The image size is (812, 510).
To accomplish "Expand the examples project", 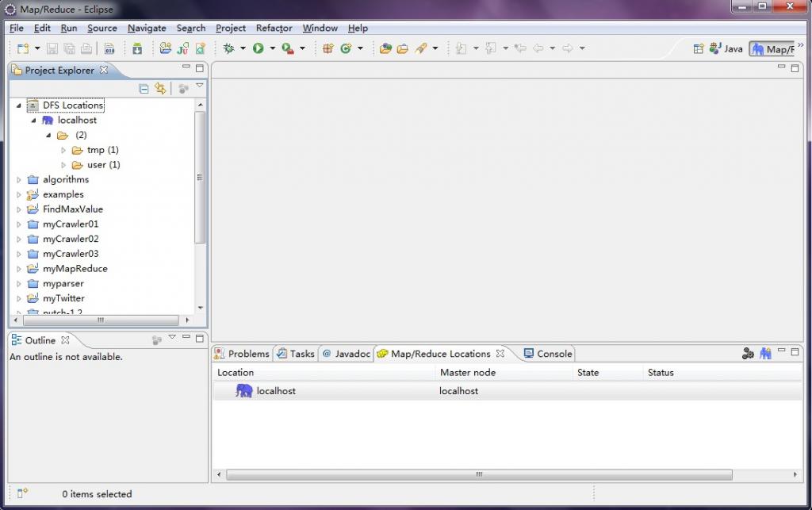I will [x=19, y=194].
